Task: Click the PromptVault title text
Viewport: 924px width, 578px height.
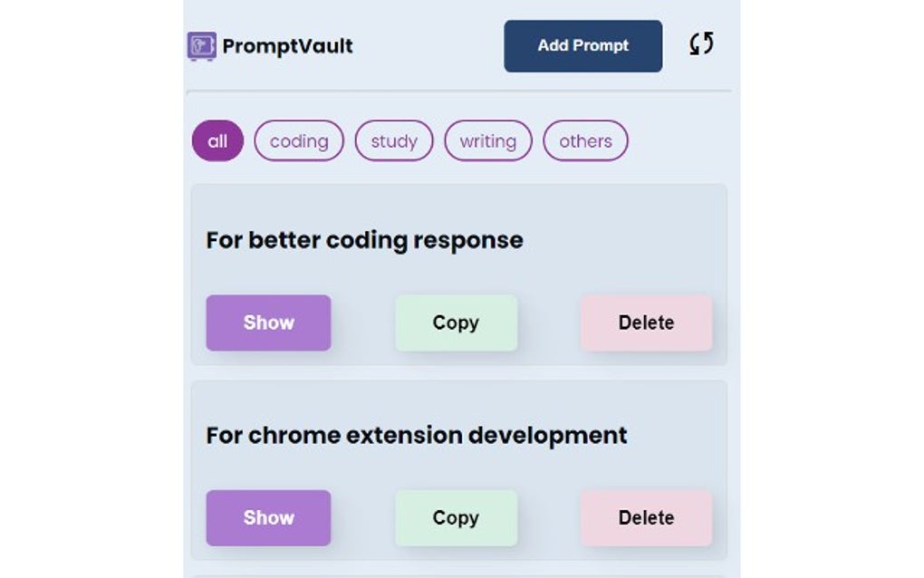Action: [x=287, y=45]
